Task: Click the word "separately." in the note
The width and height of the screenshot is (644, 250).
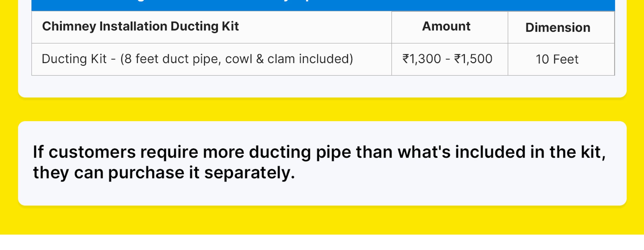Action: point(250,173)
